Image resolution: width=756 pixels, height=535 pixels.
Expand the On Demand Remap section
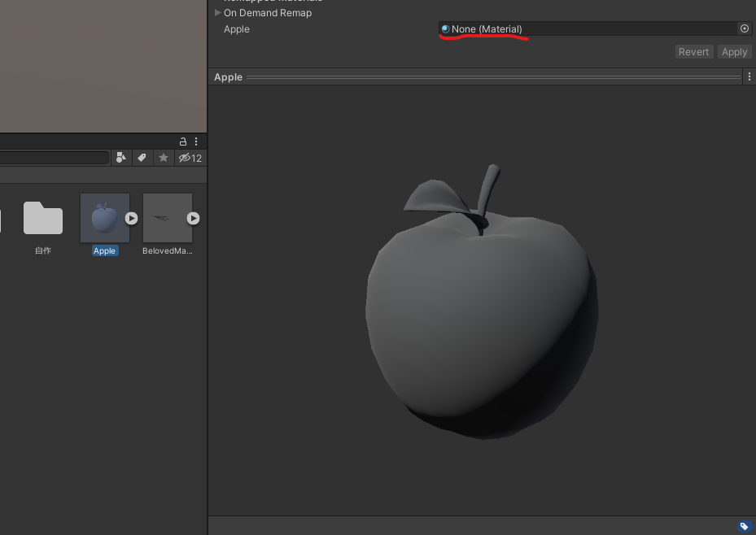click(x=218, y=12)
